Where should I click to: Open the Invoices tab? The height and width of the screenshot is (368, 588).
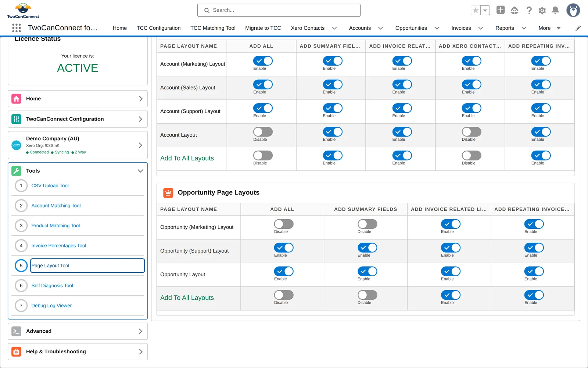[461, 28]
